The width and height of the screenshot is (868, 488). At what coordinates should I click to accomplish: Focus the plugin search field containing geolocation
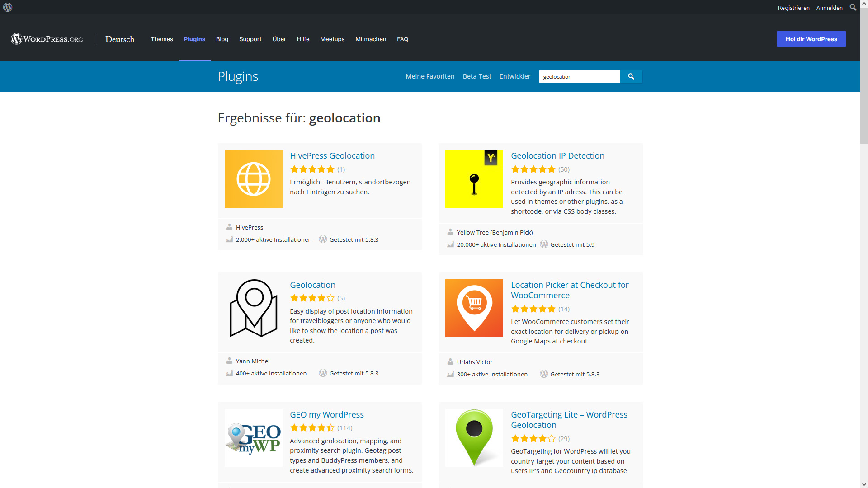[579, 77]
